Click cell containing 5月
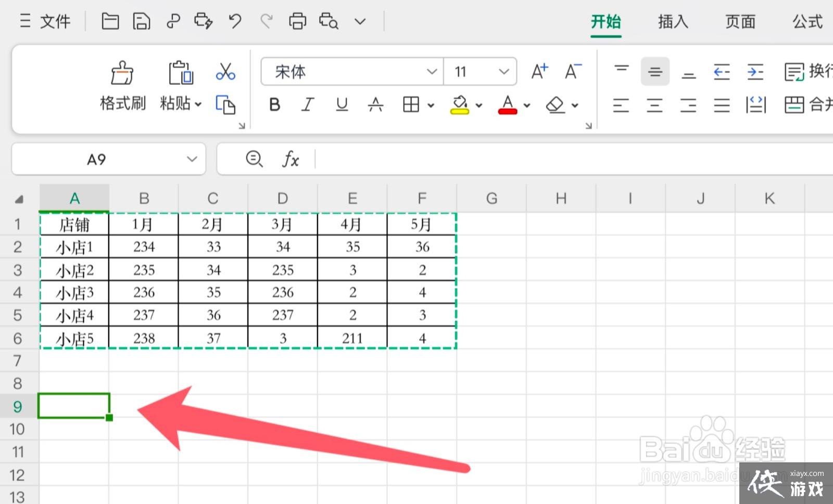Image resolution: width=833 pixels, height=504 pixels. [422, 225]
